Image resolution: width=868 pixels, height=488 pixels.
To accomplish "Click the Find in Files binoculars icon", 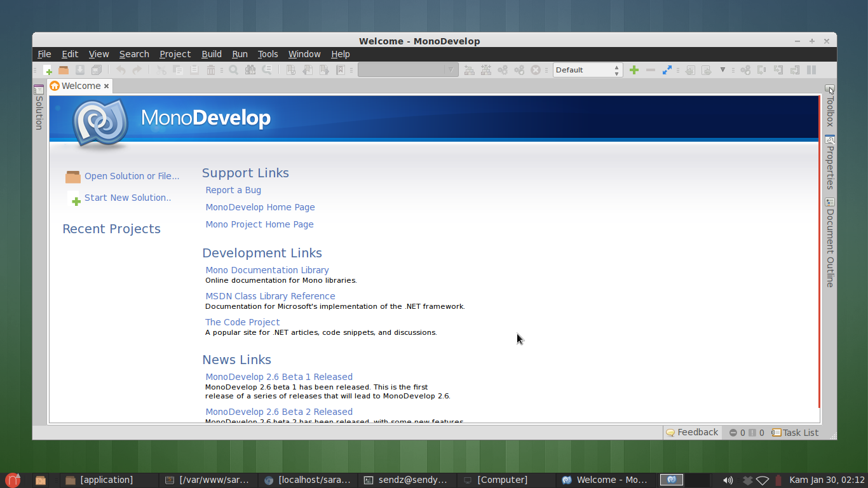I will (x=250, y=70).
